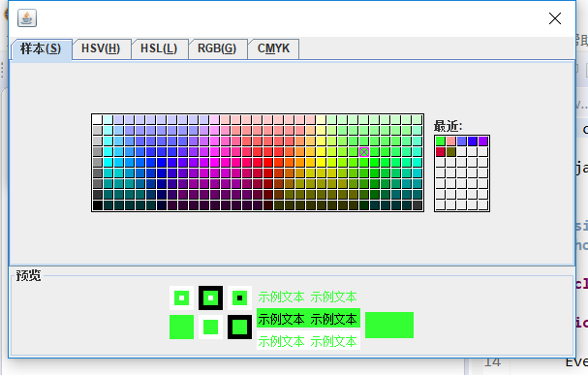Open the HSL(L) tab
The width and height of the screenshot is (588, 375).
(159, 48)
